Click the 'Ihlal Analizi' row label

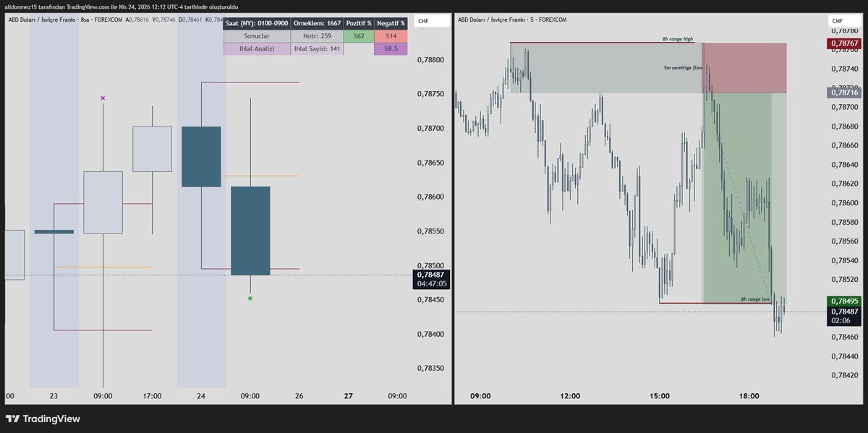pos(257,49)
